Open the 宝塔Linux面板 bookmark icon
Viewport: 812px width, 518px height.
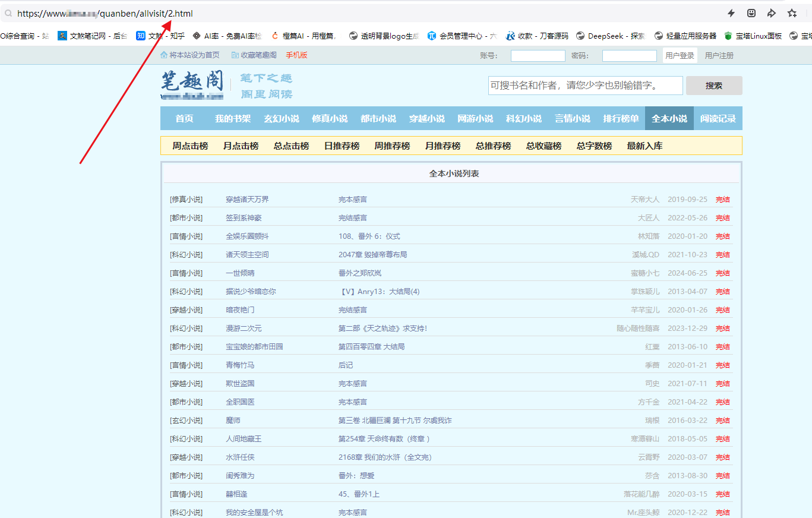click(x=728, y=36)
